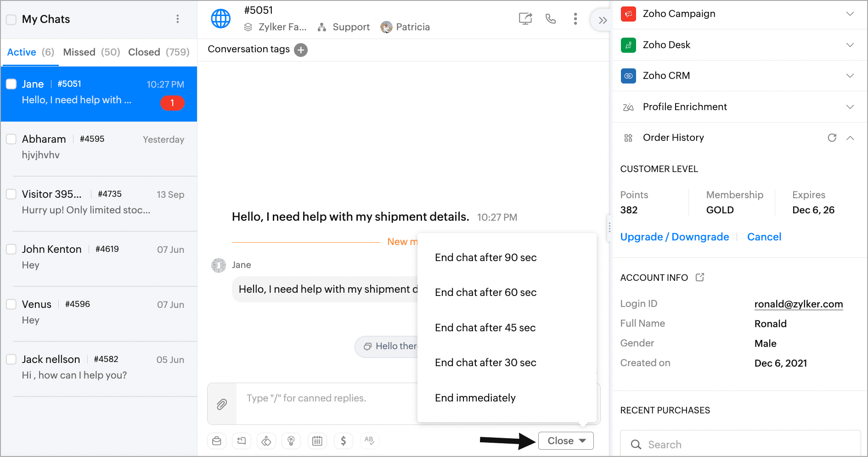Open the ronald@zylker.com login link

[798, 304]
